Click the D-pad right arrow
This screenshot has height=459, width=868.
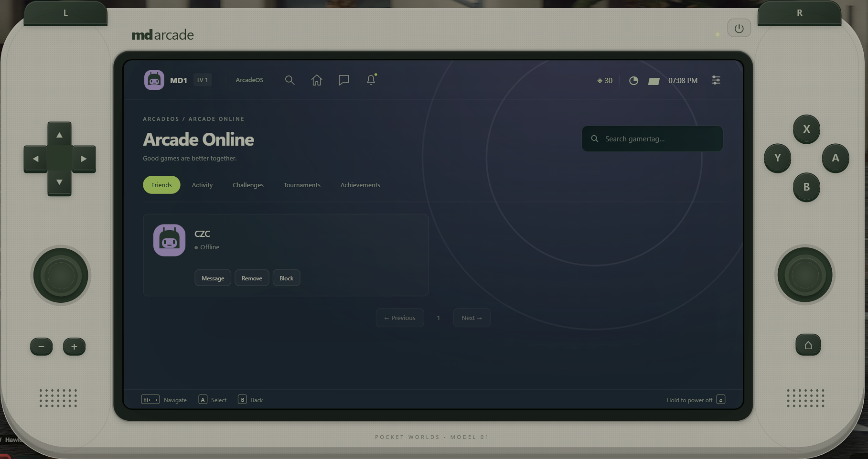pos(84,159)
